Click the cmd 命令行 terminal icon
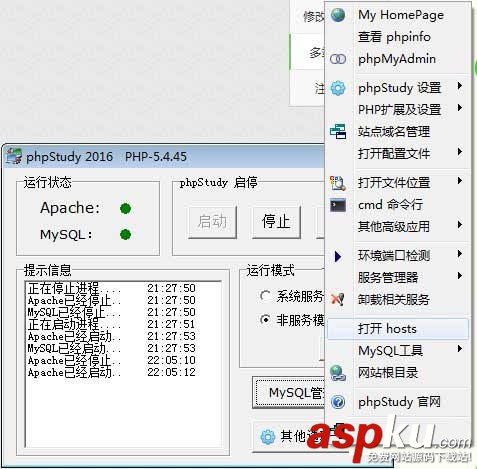Screen dimensions: 477x469 point(338,205)
